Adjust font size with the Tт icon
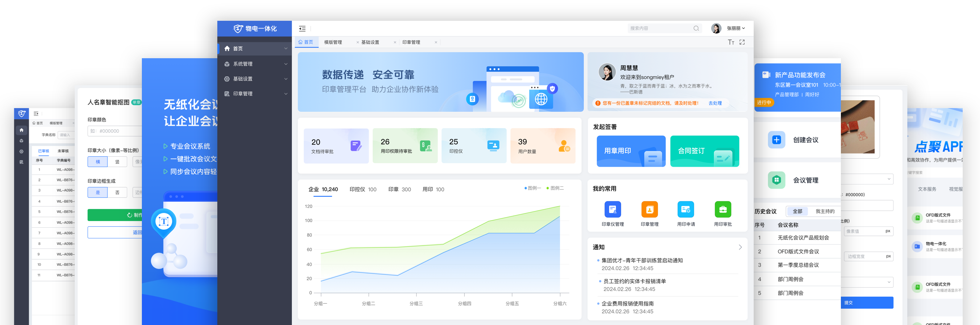 coord(731,42)
